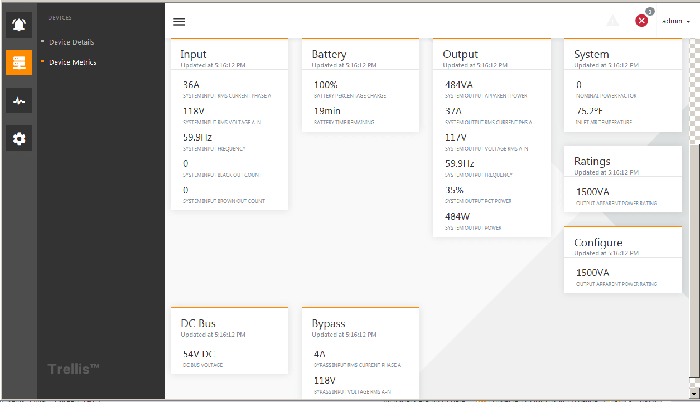Open the alarms bell icon in sidebar
The width and height of the screenshot is (700, 402).
[19, 24]
